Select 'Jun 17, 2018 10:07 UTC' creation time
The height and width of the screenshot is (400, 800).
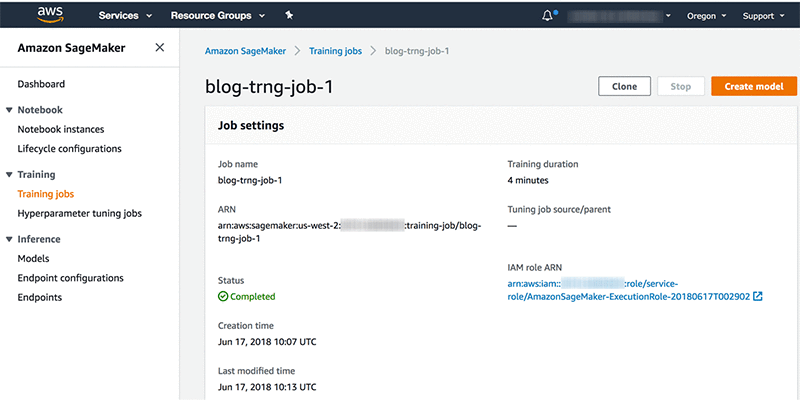pyautogui.click(x=267, y=342)
